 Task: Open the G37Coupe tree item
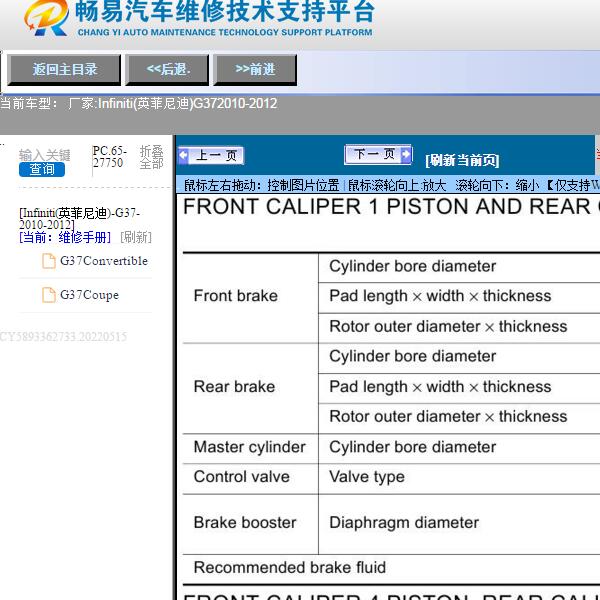click(90, 295)
